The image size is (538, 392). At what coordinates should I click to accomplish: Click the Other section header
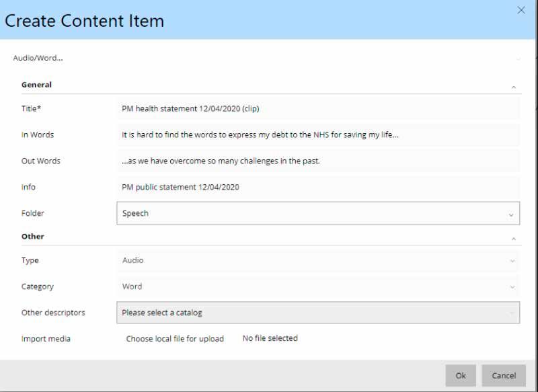pos(32,236)
